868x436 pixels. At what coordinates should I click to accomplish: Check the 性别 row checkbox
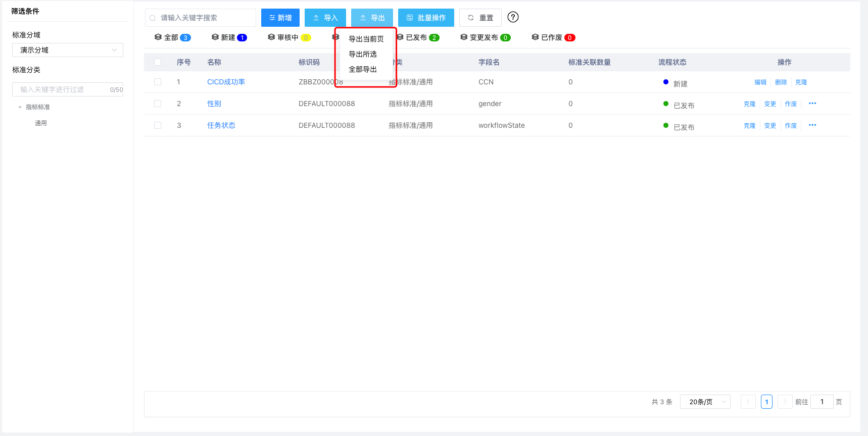158,104
